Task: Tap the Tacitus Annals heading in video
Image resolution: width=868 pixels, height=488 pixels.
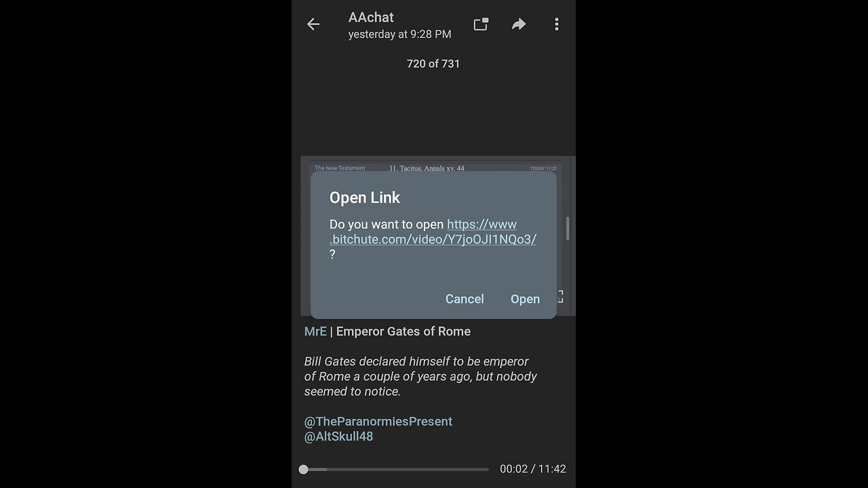Action: 427,168
